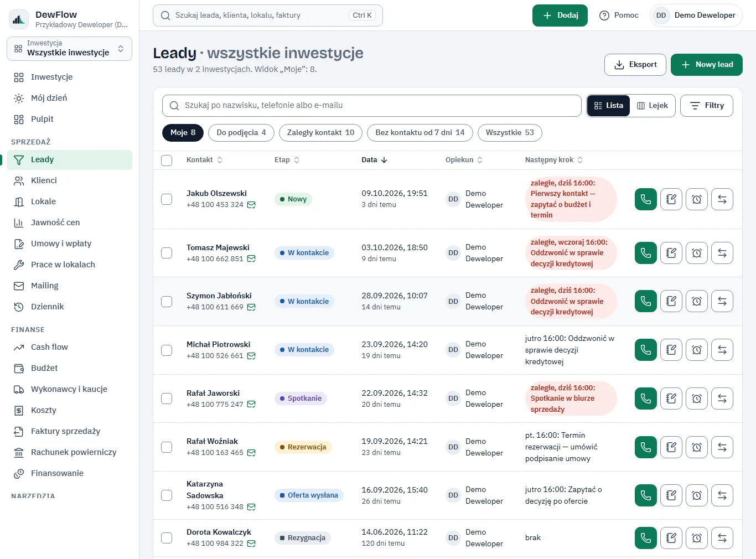Click the Nowy lead button
Image resolution: width=756 pixels, height=559 pixels.
707,65
